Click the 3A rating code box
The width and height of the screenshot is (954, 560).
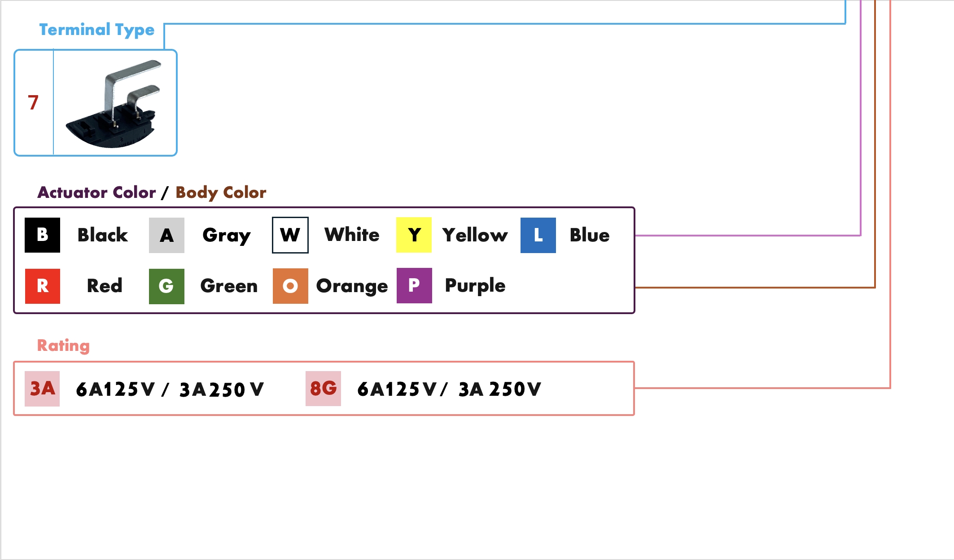[42, 389]
